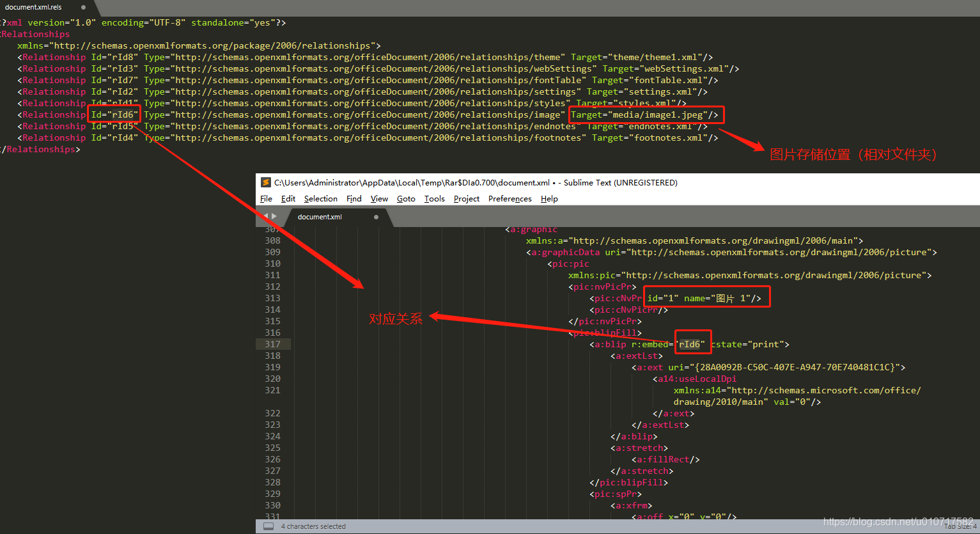This screenshot has height=534, width=980.
Task: Click Id="rId6" in rels file
Action: click(114, 114)
